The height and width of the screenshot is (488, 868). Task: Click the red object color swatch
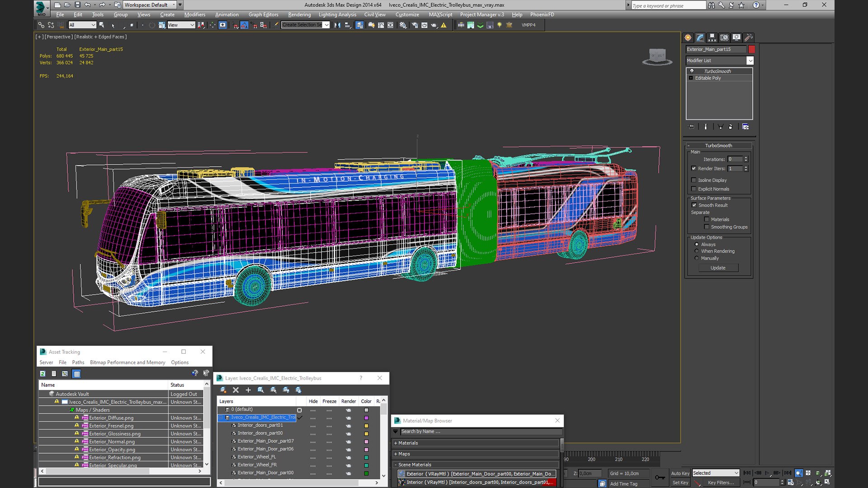752,49
